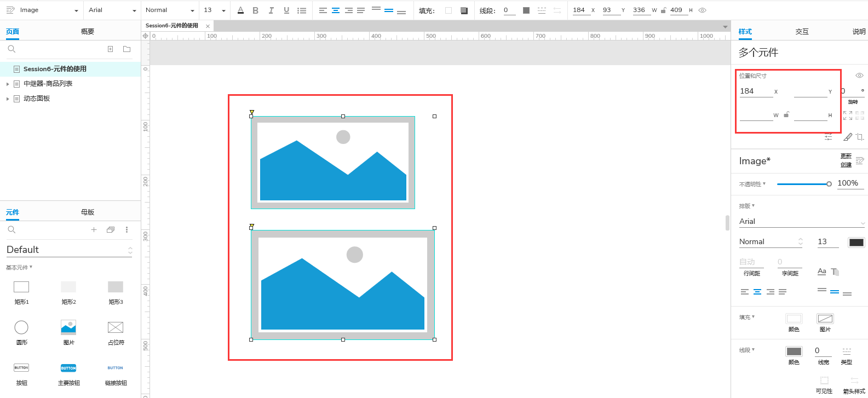The image size is (868, 398).
Task: Click the X position field showing 184 in style panel
Action: [x=756, y=91]
